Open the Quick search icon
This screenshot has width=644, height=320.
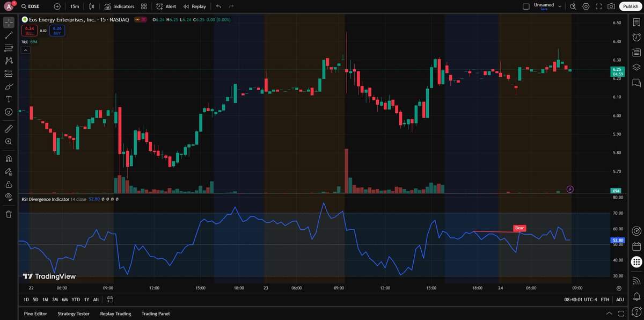[x=573, y=6]
